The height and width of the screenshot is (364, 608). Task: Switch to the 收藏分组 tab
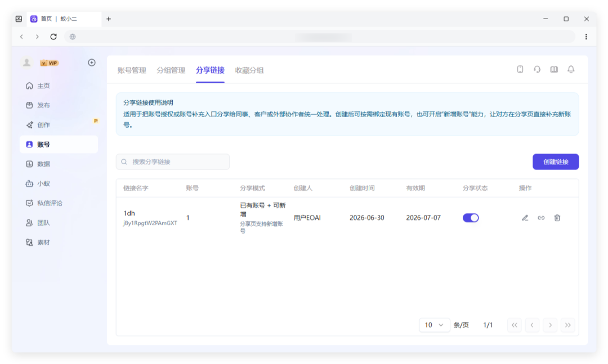point(249,70)
